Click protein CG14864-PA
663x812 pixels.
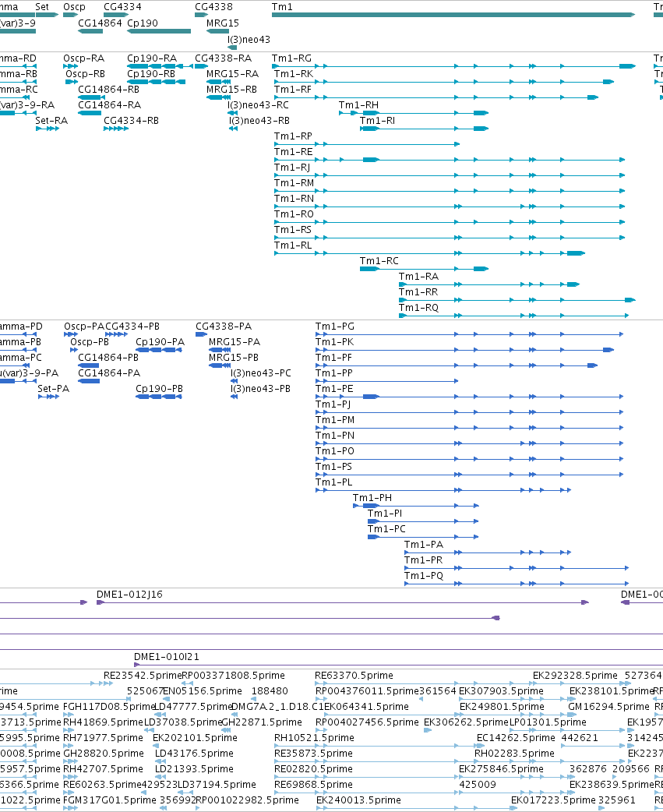point(109,373)
